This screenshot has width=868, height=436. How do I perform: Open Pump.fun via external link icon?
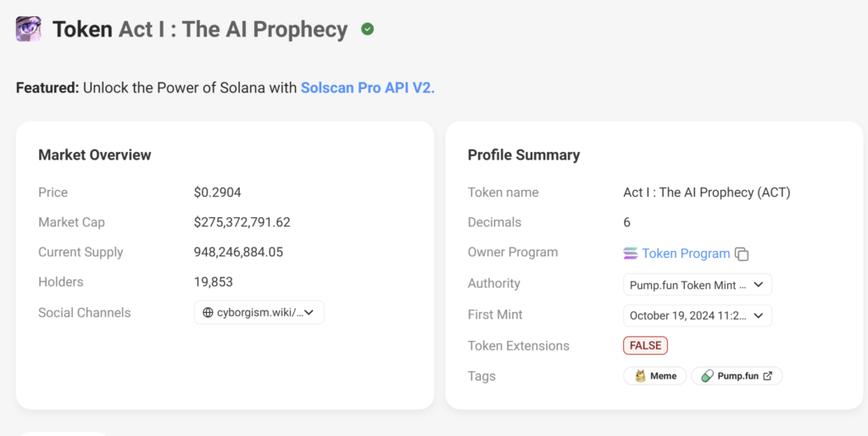pos(768,376)
